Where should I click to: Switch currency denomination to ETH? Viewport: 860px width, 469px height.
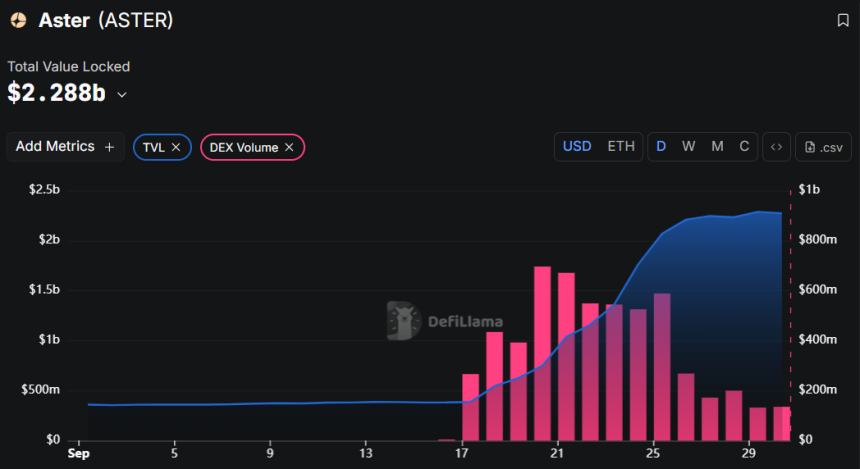[x=621, y=147]
